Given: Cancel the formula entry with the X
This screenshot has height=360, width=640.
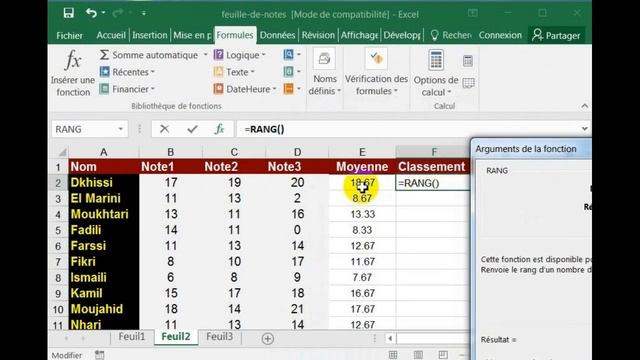Looking at the screenshot, I should pos(164,129).
